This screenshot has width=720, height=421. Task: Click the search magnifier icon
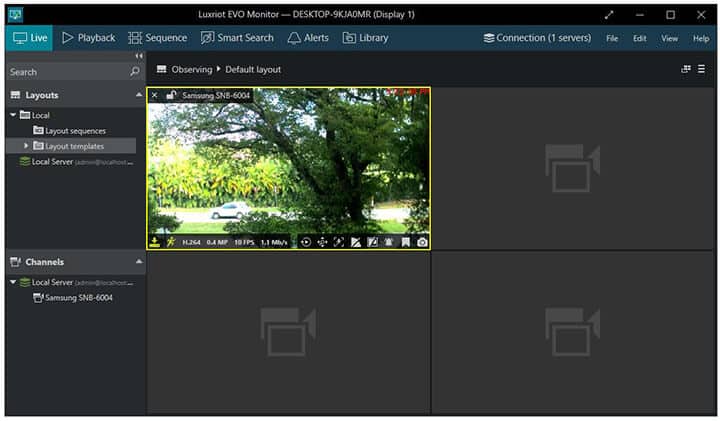click(135, 72)
